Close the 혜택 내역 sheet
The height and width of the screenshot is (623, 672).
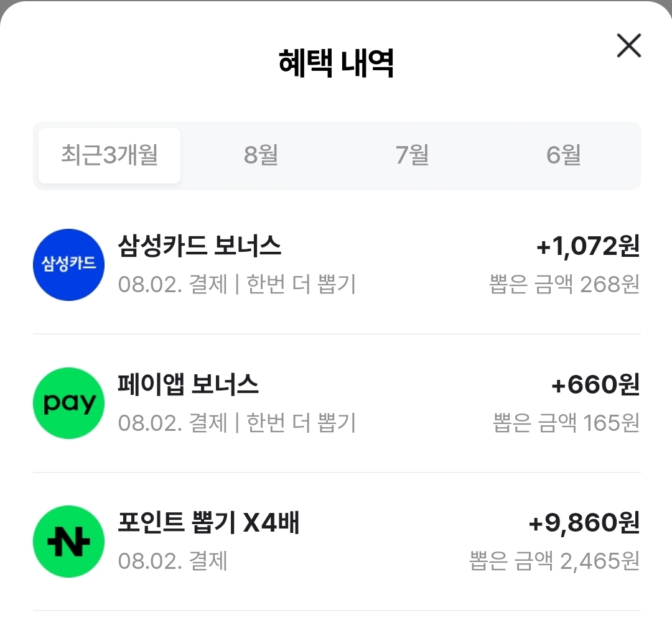(x=628, y=46)
